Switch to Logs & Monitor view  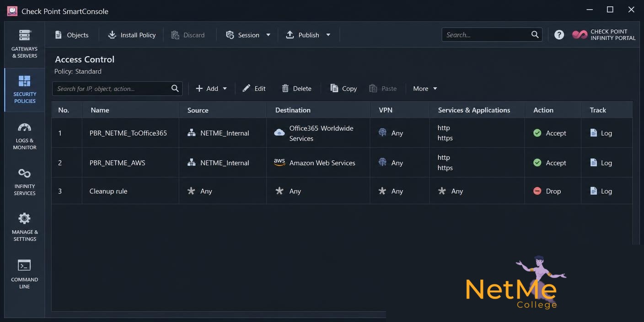[25, 136]
